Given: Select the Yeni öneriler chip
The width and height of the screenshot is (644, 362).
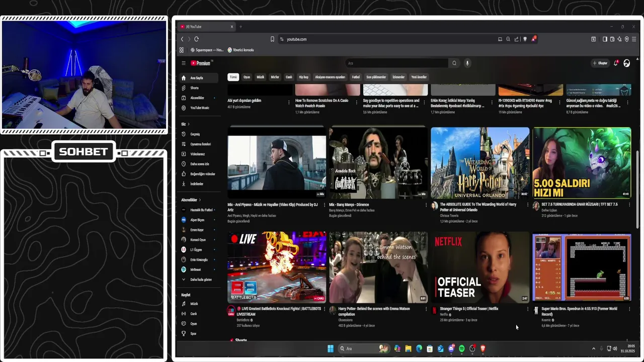Looking at the screenshot, I should click(419, 77).
